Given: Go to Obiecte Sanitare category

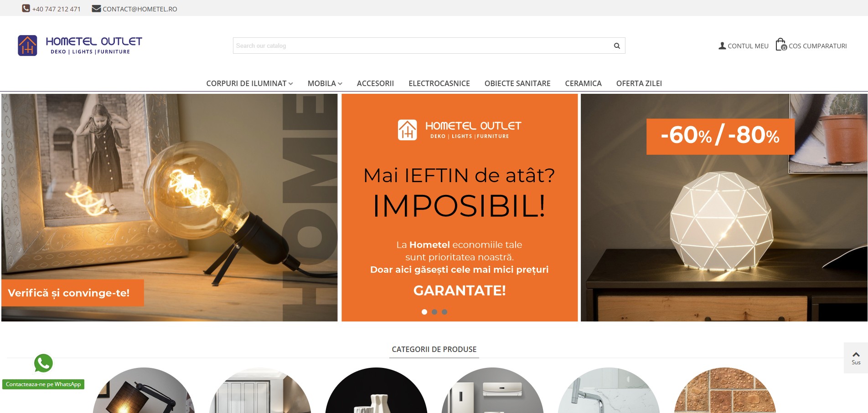Looking at the screenshot, I should [x=517, y=83].
